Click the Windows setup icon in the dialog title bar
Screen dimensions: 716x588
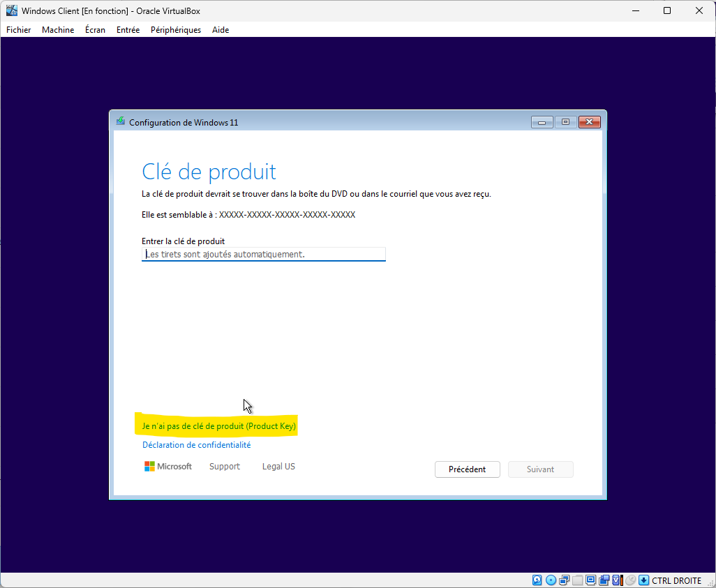tap(121, 121)
